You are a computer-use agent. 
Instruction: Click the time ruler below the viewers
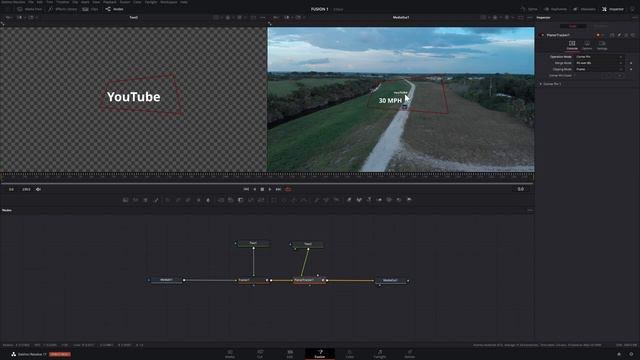(267, 177)
